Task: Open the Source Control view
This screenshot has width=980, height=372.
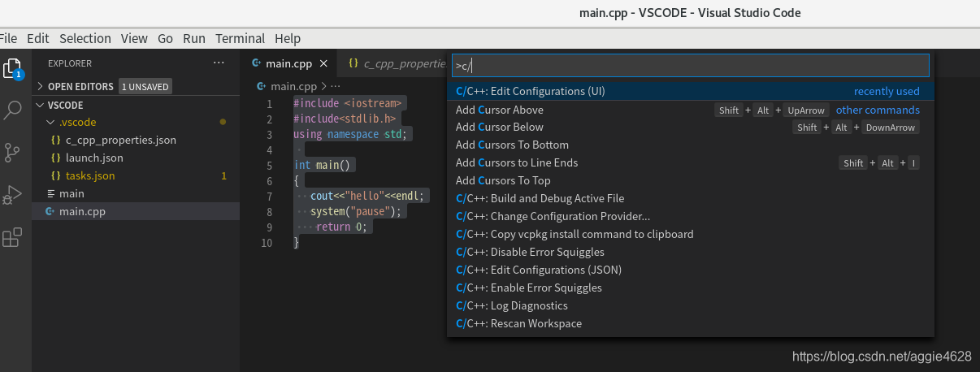Action: [13, 153]
